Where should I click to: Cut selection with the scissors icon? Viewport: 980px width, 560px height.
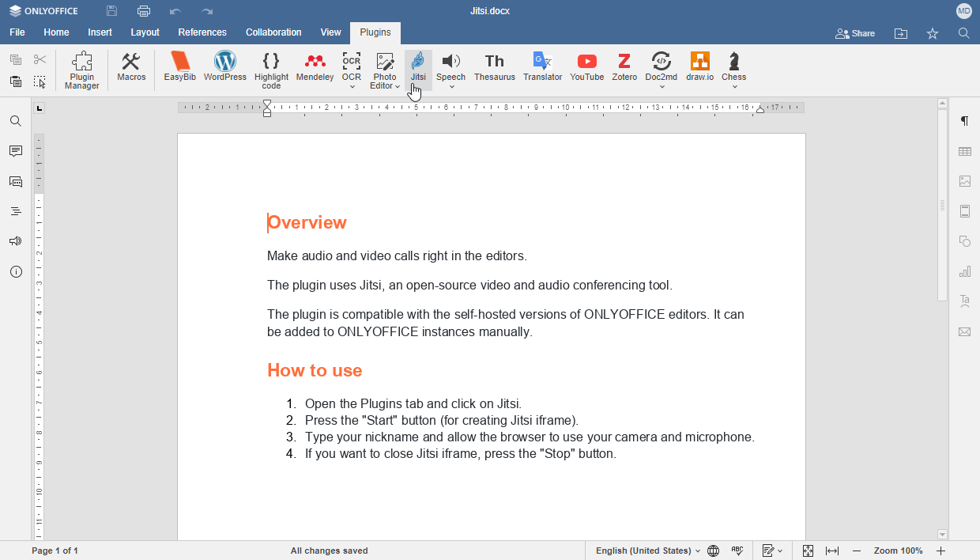coord(40,59)
